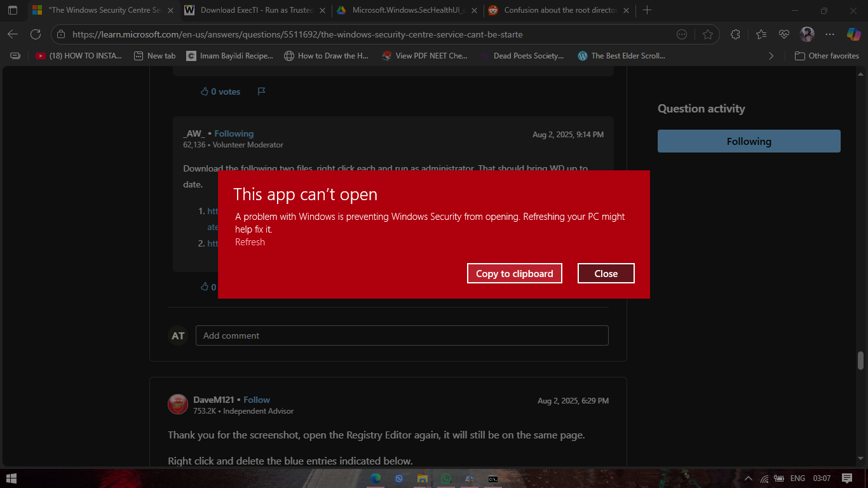
Task: Open Browser essentials heart-pulse icon
Action: [784, 34]
